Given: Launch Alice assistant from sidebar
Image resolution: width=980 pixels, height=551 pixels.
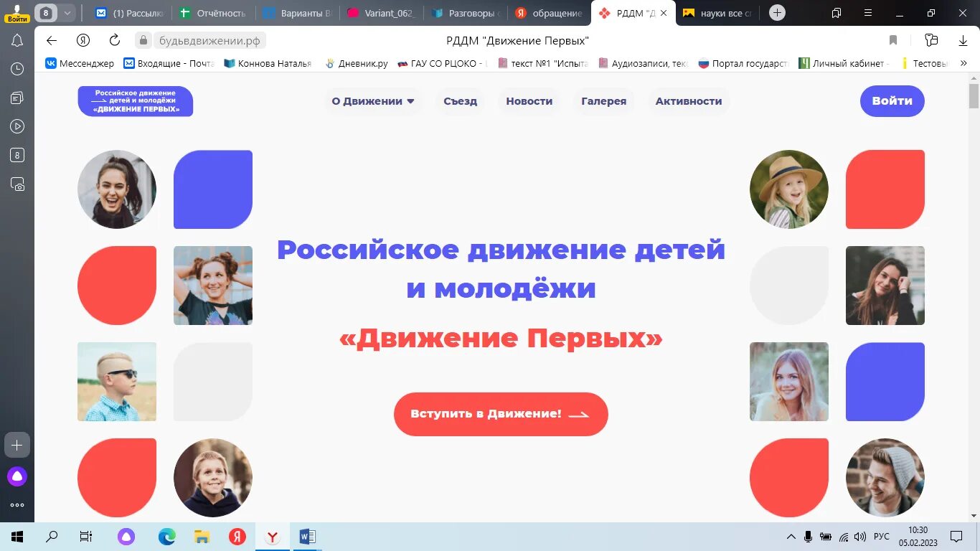Looking at the screenshot, I should (x=17, y=476).
